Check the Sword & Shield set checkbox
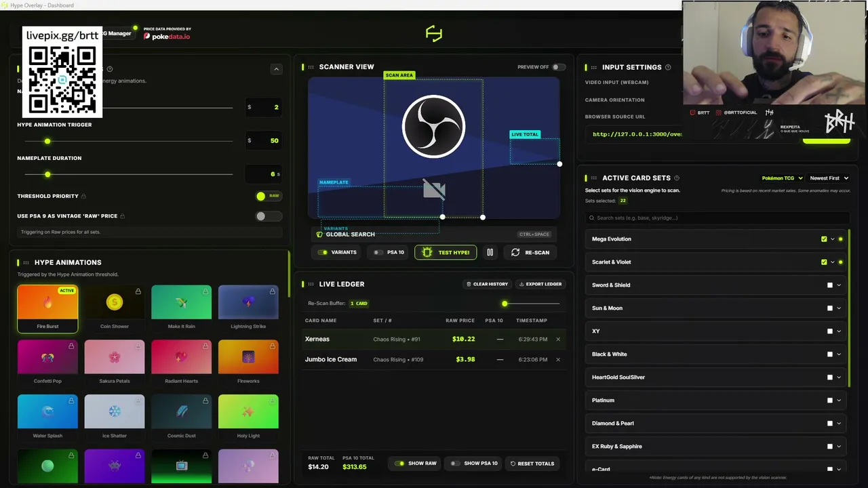Screen dimensions: 868x488 click(x=829, y=285)
